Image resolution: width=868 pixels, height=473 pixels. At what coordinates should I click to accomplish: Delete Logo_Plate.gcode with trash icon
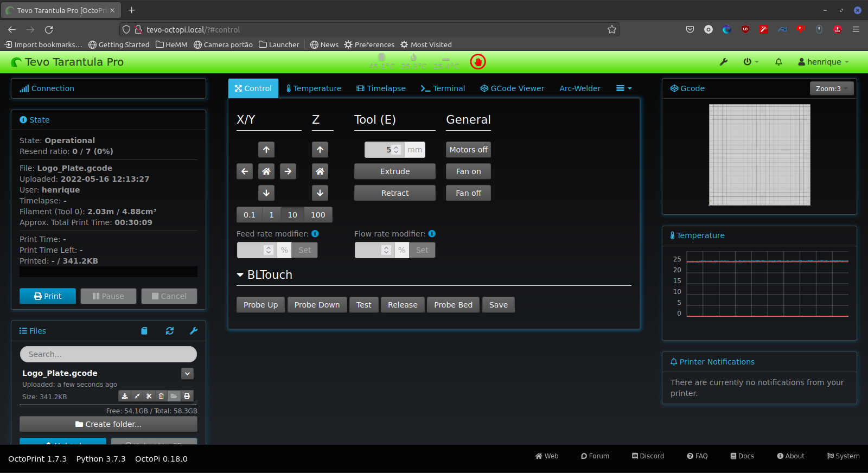[161, 396]
